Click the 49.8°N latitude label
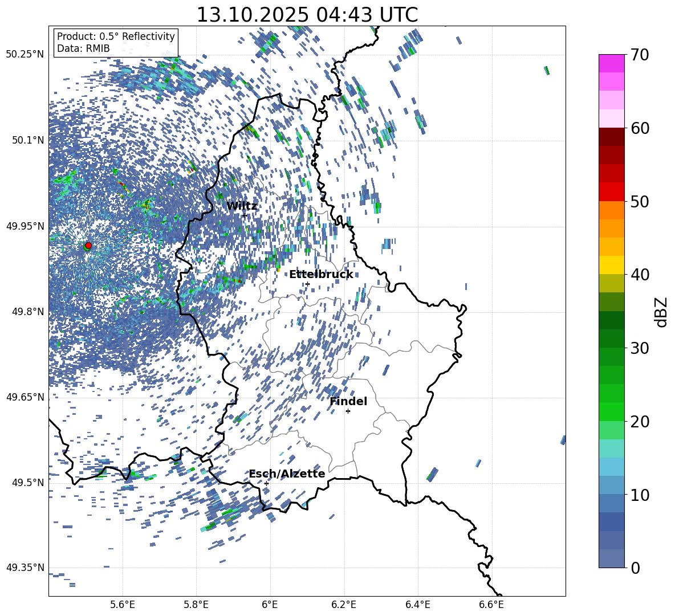This screenshot has width=675, height=616. tap(29, 312)
